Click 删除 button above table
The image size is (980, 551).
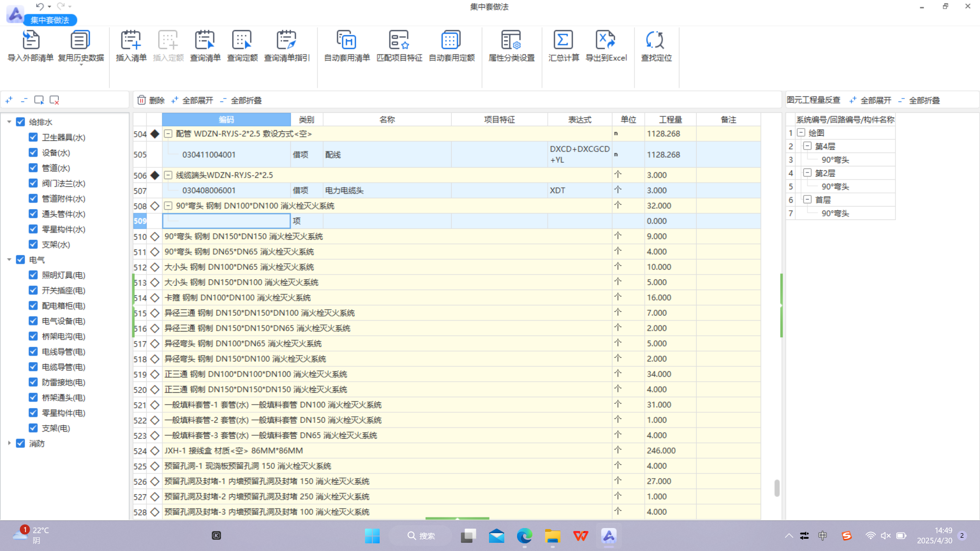coord(151,100)
